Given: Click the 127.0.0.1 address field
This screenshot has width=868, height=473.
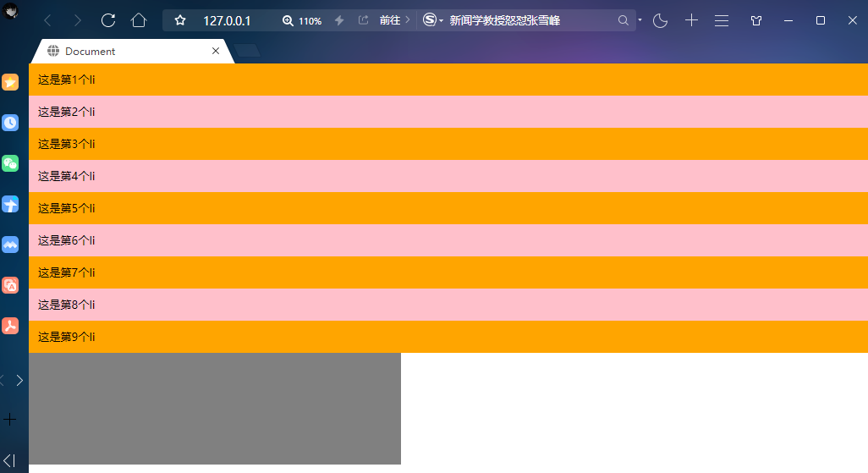Looking at the screenshot, I should click(227, 21).
